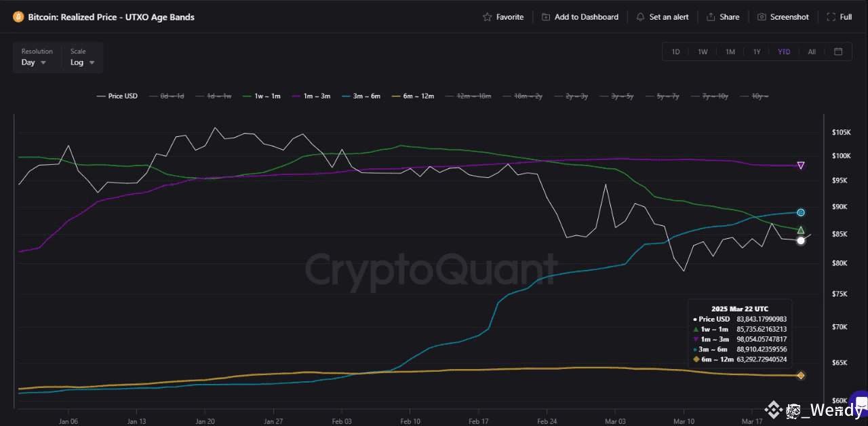Open the Resolution Day dropdown

pyautogui.click(x=33, y=62)
